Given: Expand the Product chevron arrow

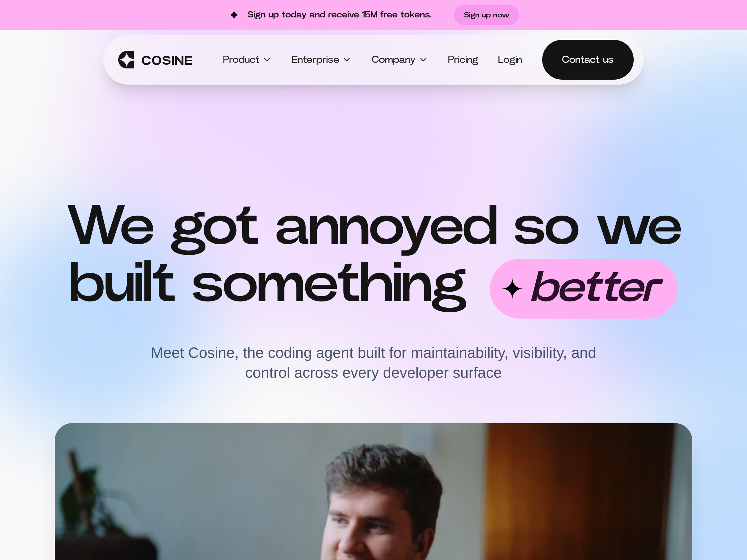Looking at the screenshot, I should 267,60.
